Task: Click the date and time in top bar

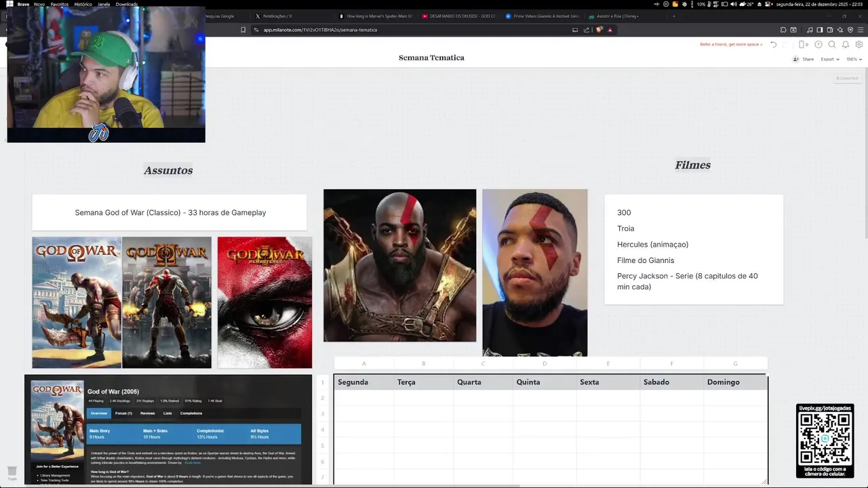Action: [819, 4]
